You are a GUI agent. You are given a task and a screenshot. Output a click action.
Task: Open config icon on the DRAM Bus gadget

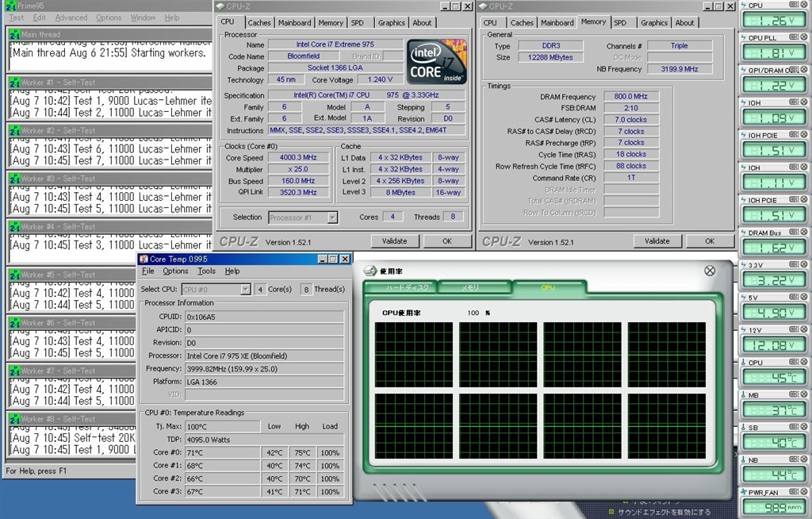click(x=793, y=233)
